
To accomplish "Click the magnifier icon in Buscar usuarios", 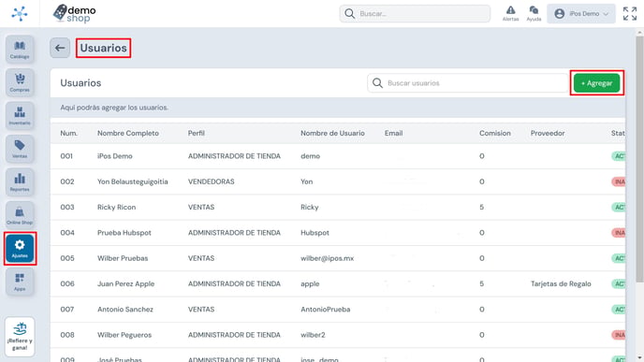I will pos(377,83).
